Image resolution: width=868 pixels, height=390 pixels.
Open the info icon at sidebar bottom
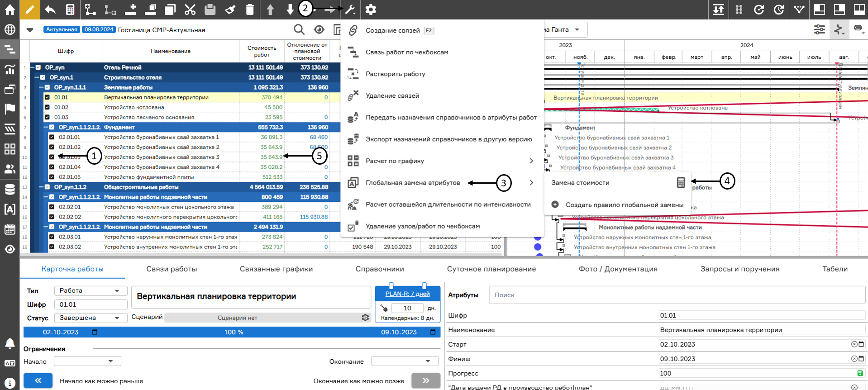click(10, 383)
